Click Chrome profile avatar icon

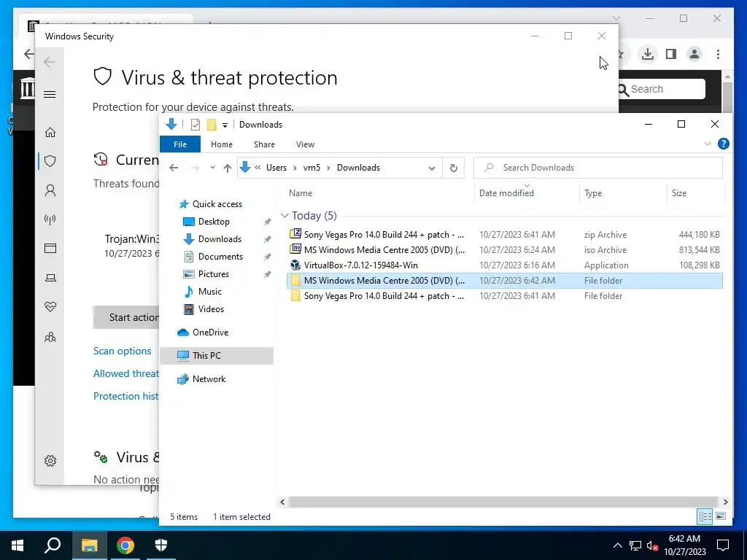click(x=694, y=54)
